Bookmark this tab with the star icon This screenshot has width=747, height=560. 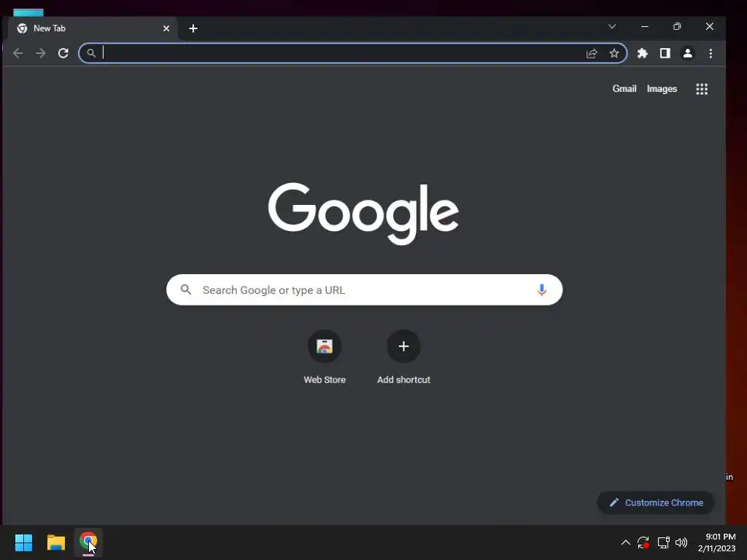pos(614,53)
